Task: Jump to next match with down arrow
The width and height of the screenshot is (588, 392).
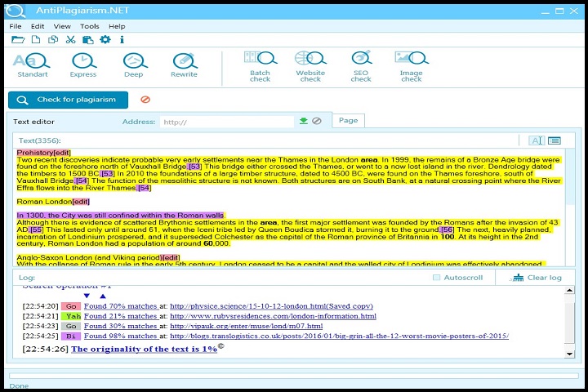Action: point(87,296)
